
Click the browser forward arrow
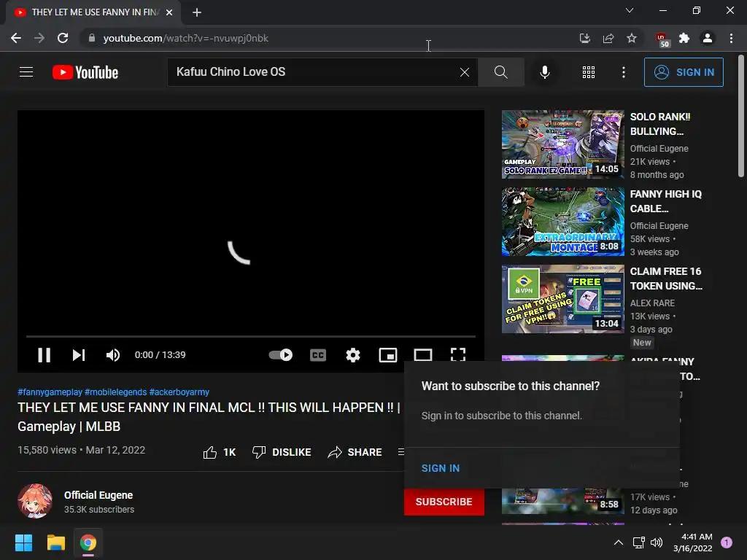pyautogui.click(x=39, y=38)
